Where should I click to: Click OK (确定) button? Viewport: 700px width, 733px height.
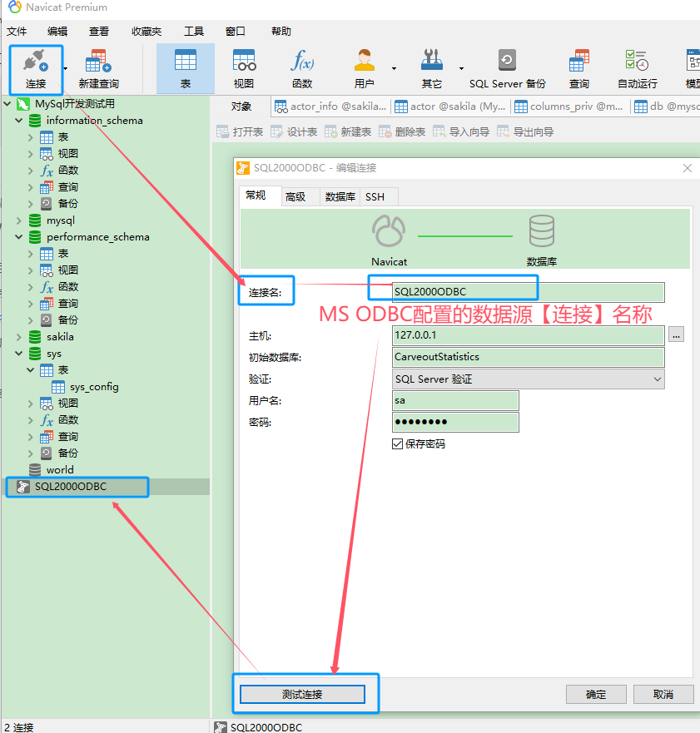tap(596, 694)
